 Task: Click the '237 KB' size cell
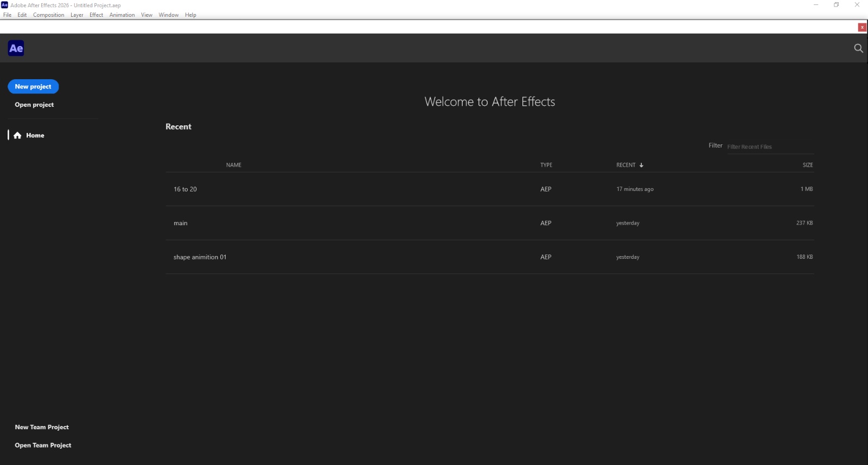pyautogui.click(x=805, y=223)
